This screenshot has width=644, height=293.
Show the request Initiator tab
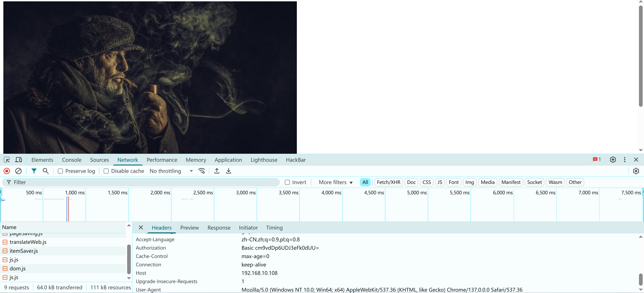tap(248, 227)
